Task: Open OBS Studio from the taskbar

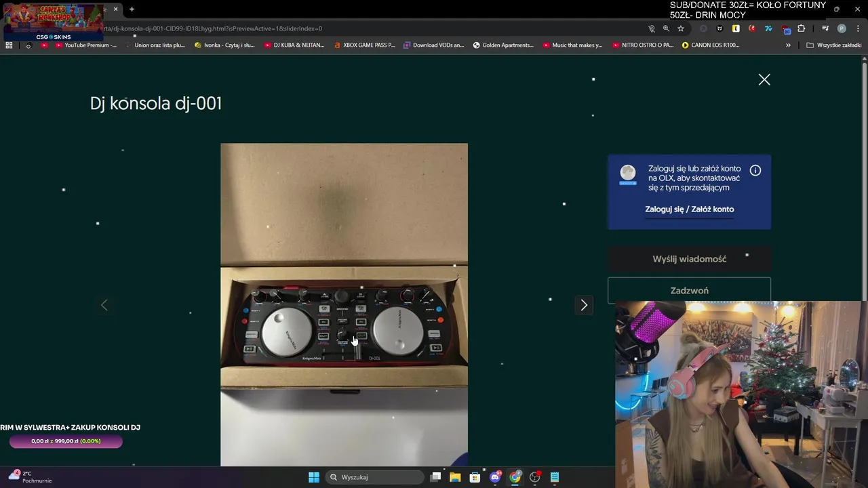Action: click(x=535, y=477)
